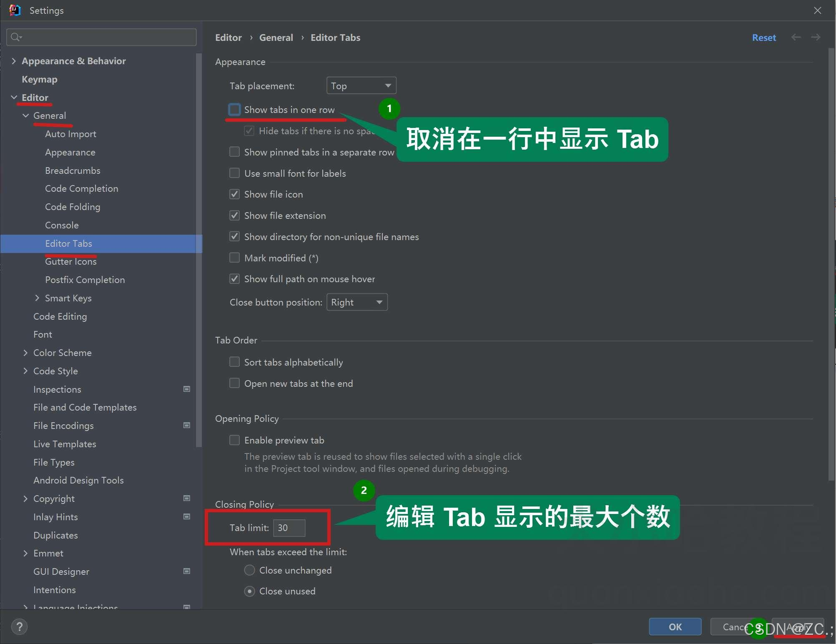Open Close button position dropdown
The width and height of the screenshot is (836, 644).
357,302
